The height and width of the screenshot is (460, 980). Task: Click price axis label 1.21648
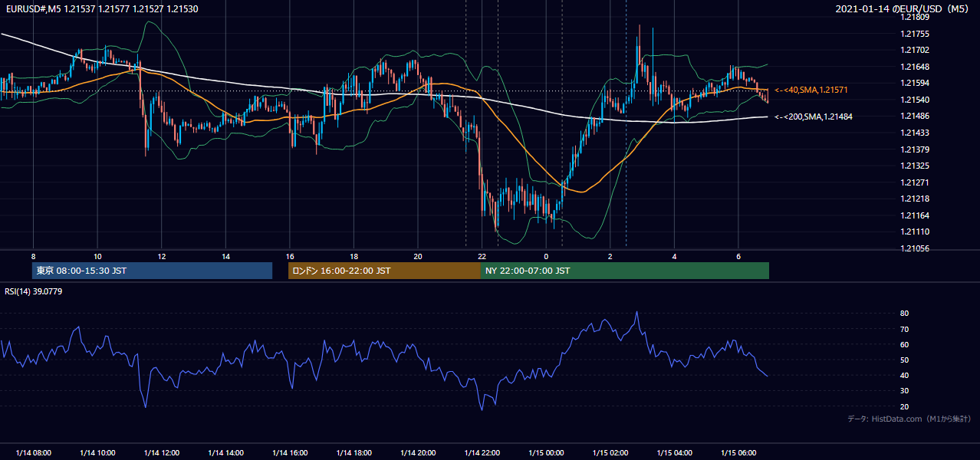click(916, 67)
